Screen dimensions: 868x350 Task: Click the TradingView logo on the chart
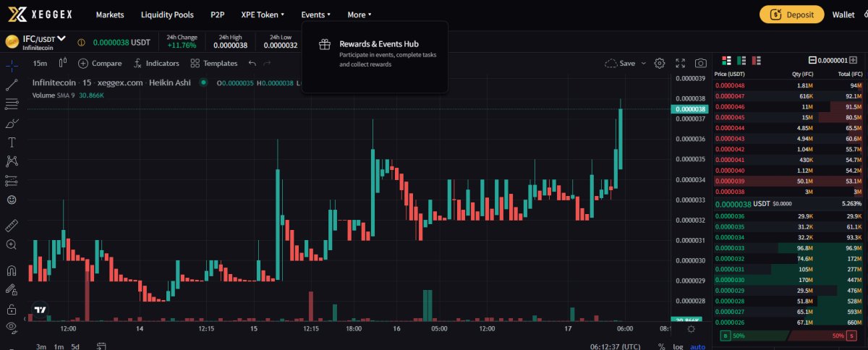(x=41, y=310)
